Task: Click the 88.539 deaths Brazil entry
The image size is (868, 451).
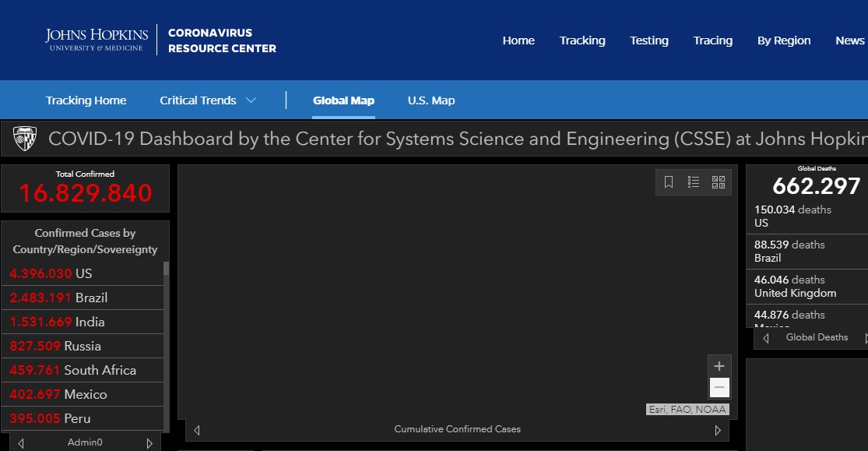Action: pyautogui.click(x=807, y=251)
